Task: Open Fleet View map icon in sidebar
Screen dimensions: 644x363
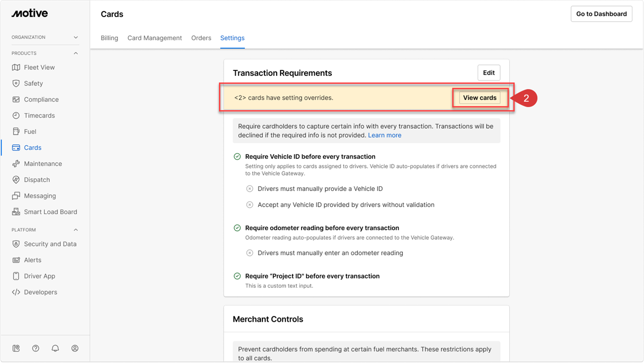Action: pyautogui.click(x=16, y=67)
